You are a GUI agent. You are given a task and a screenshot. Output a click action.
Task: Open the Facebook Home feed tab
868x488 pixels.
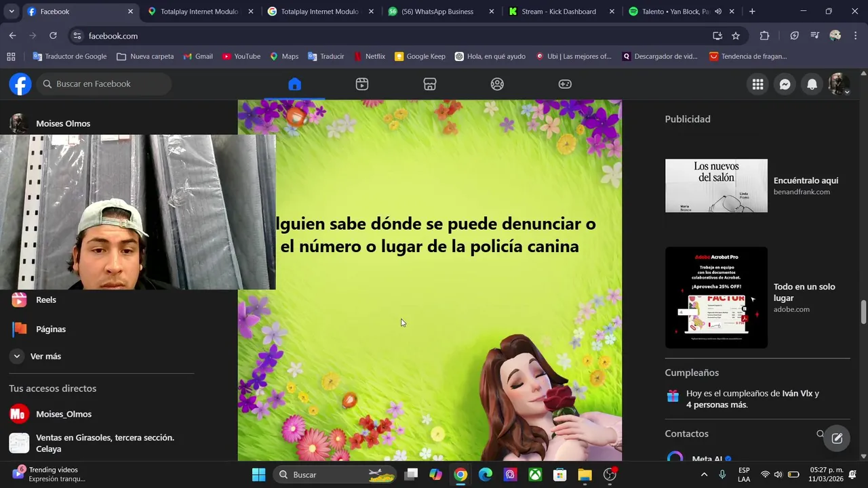click(294, 84)
